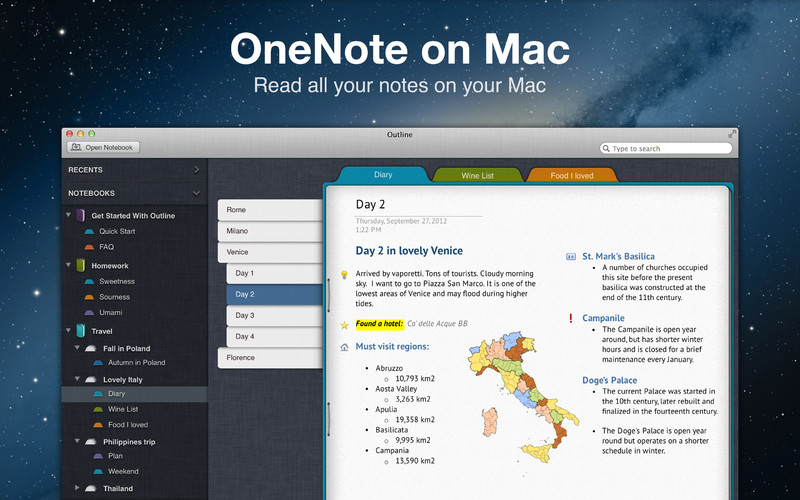Image resolution: width=800 pixels, height=500 pixels.
Task: Expand the Thailand group triangle
Action: [x=77, y=488]
